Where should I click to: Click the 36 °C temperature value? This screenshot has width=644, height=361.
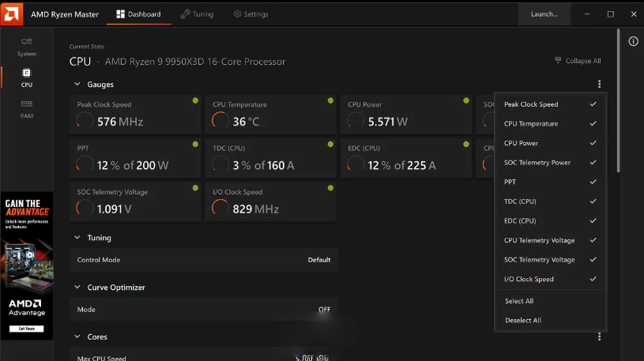[x=246, y=122]
